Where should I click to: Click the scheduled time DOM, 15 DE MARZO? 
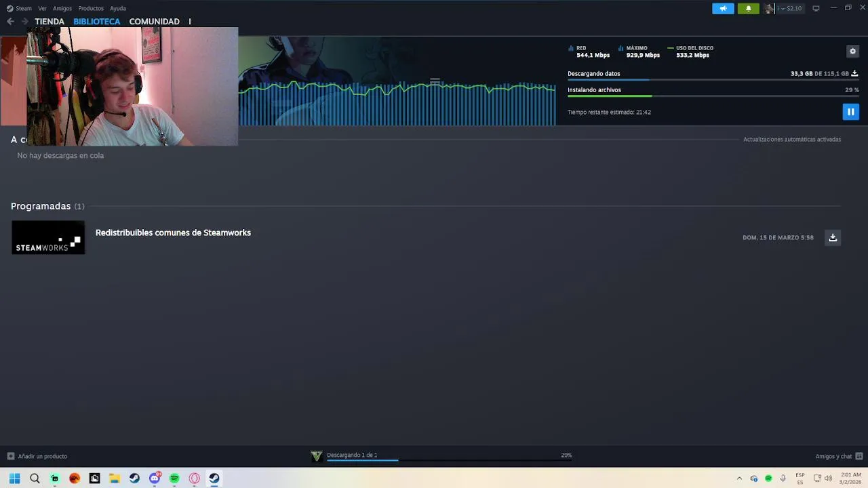point(778,238)
